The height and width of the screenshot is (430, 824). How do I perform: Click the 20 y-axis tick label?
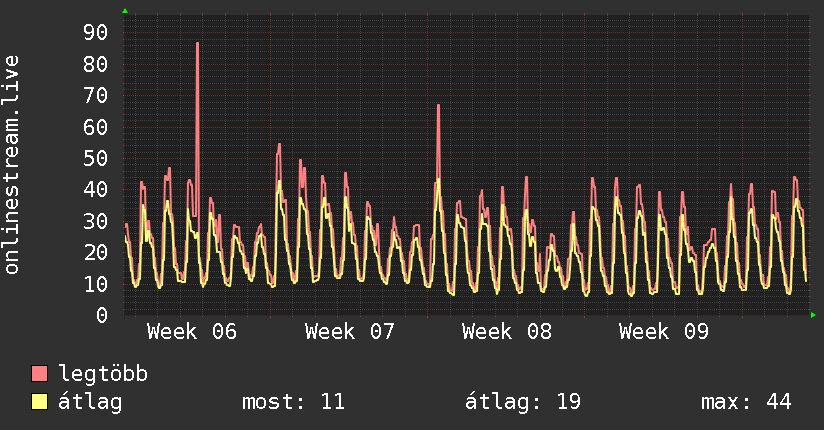[95, 253]
